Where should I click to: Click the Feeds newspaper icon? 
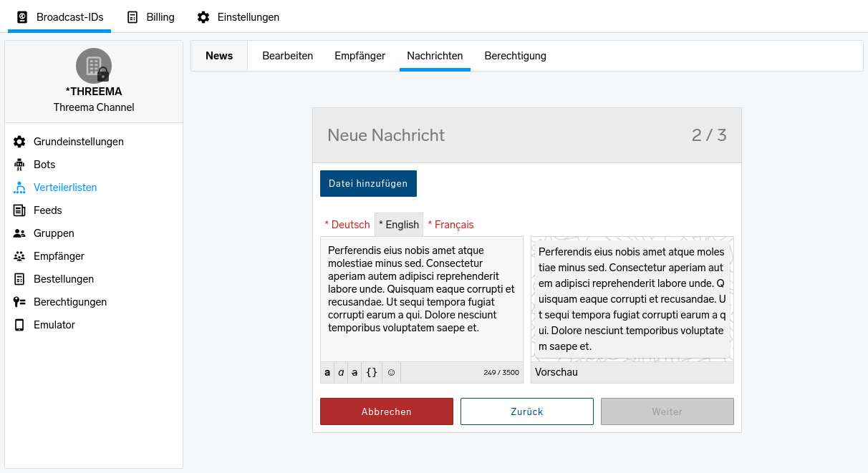tap(19, 210)
